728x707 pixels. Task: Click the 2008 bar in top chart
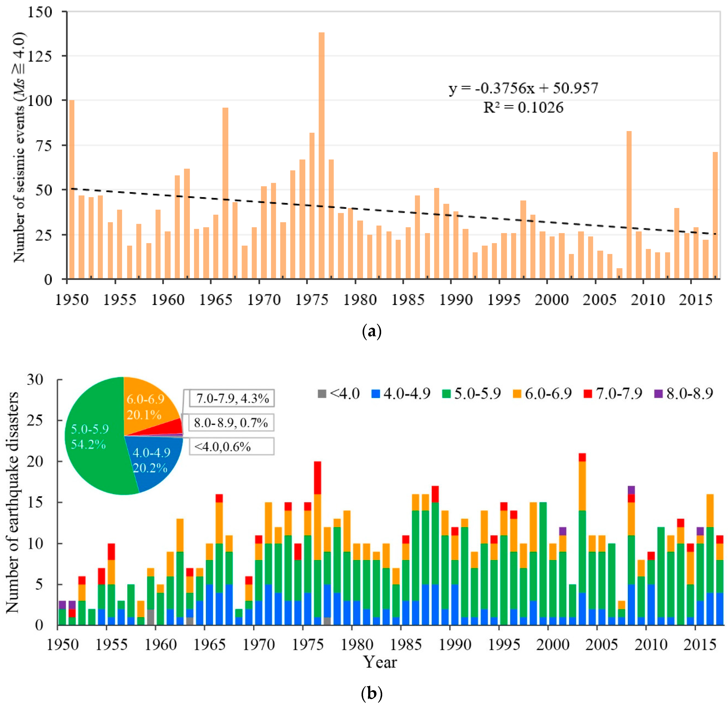pyautogui.click(x=629, y=204)
